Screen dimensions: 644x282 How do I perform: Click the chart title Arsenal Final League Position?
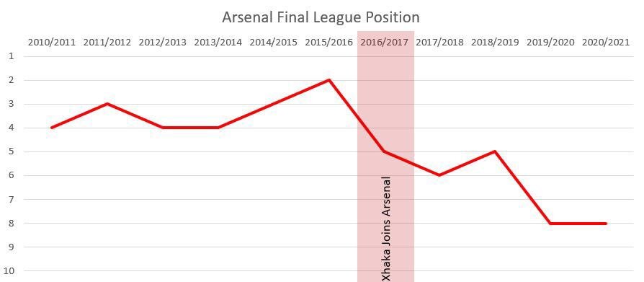coord(321,17)
